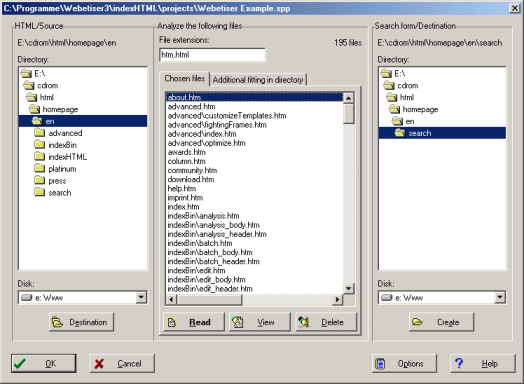Select homepage folder in destination tree

pos(413,110)
